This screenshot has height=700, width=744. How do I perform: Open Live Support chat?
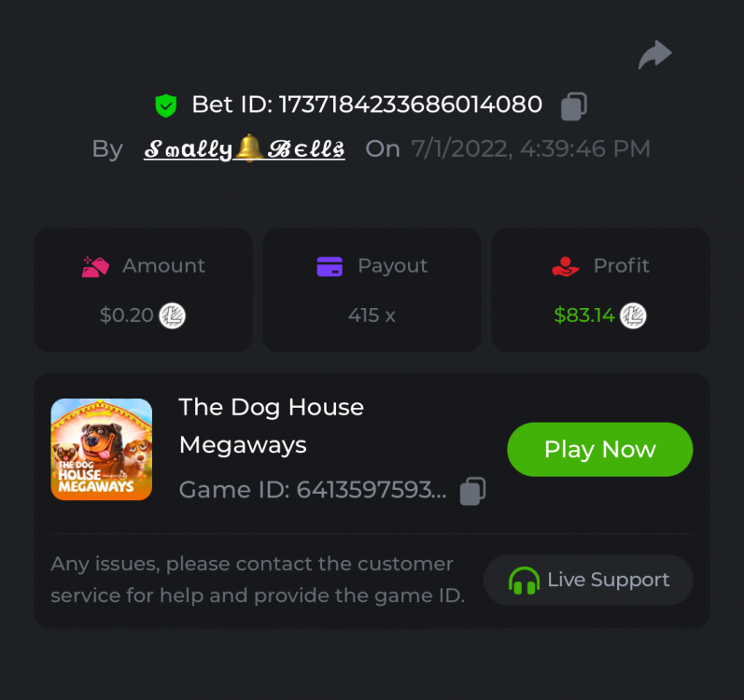[588, 581]
